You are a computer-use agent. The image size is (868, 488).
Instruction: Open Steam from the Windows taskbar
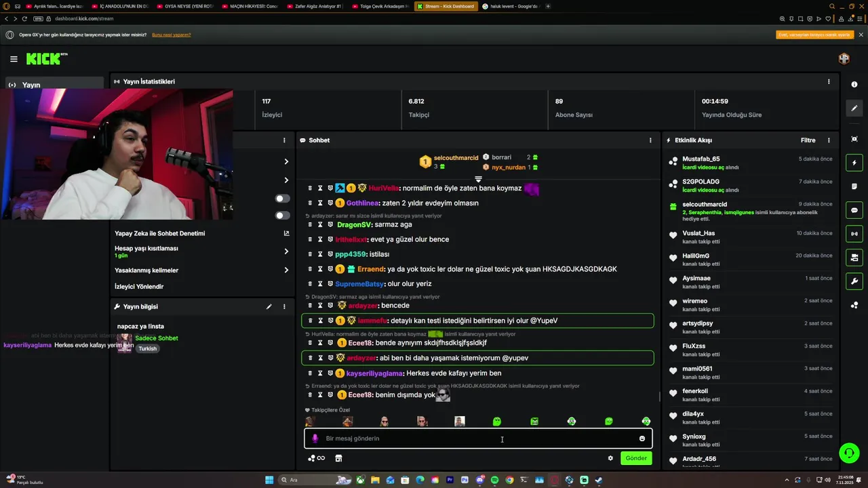click(x=599, y=480)
